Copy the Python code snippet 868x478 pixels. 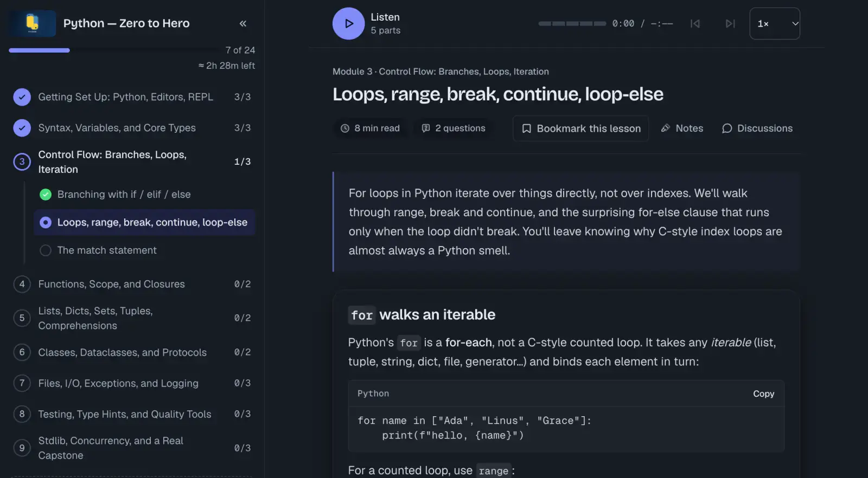763,394
